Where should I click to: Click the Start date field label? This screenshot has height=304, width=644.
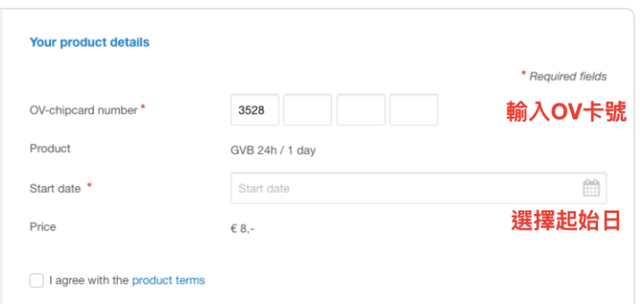55,189
